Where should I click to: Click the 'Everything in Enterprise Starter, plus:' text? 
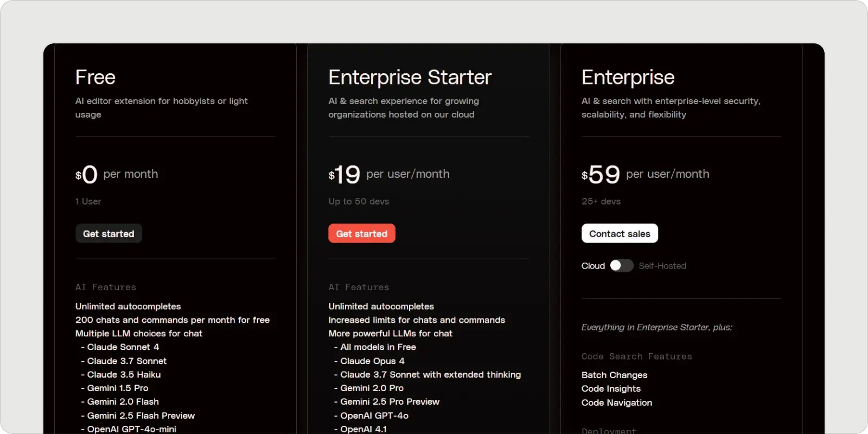pyautogui.click(x=656, y=327)
